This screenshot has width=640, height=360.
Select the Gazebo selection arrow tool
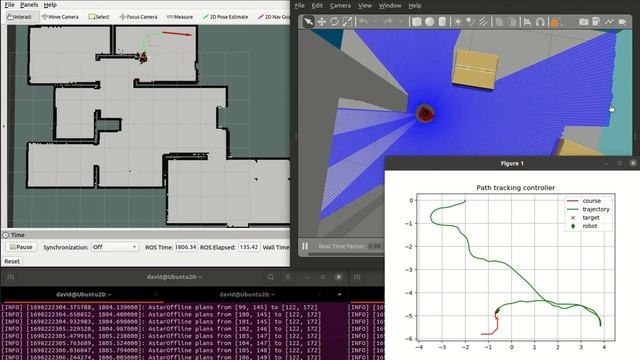(309, 22)
